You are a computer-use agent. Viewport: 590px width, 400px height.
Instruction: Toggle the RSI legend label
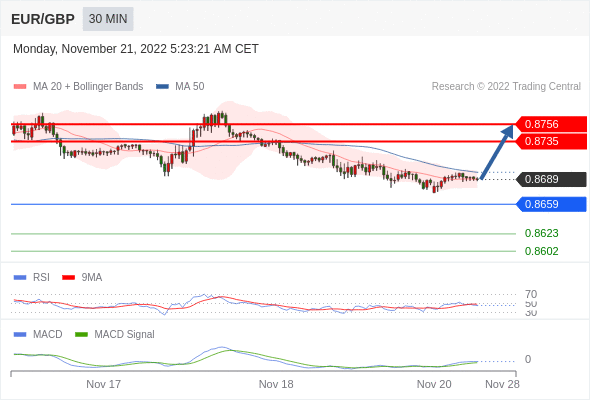coord(41,277)
